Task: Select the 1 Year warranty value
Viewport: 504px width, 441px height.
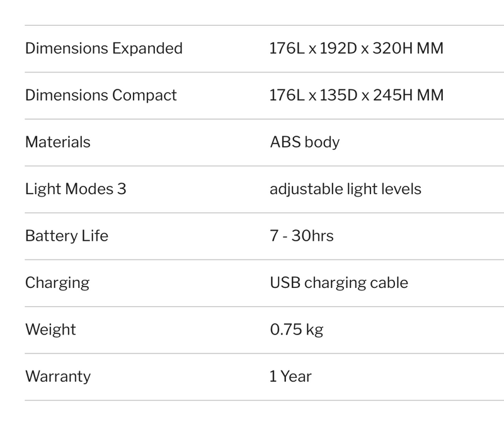Action: click(x=290, y=376)
